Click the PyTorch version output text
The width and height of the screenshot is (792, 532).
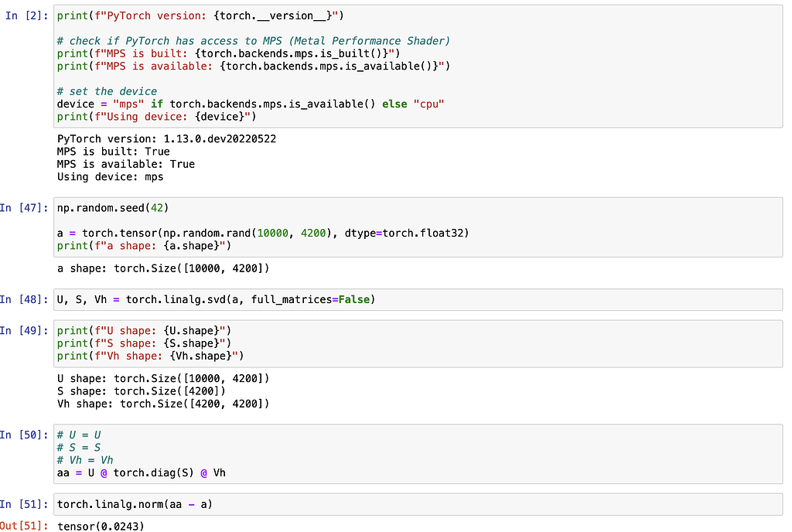point(166,139)
